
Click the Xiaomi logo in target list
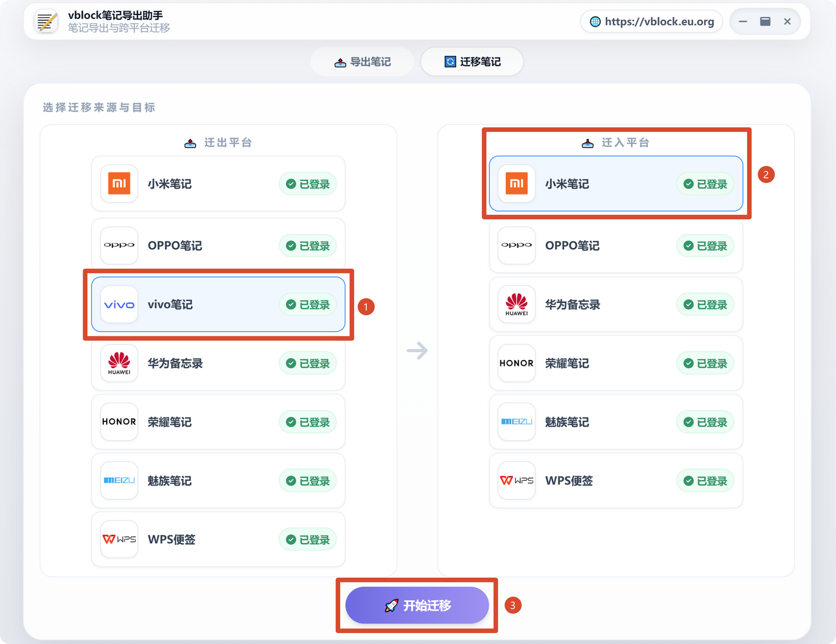click(517, 184)
